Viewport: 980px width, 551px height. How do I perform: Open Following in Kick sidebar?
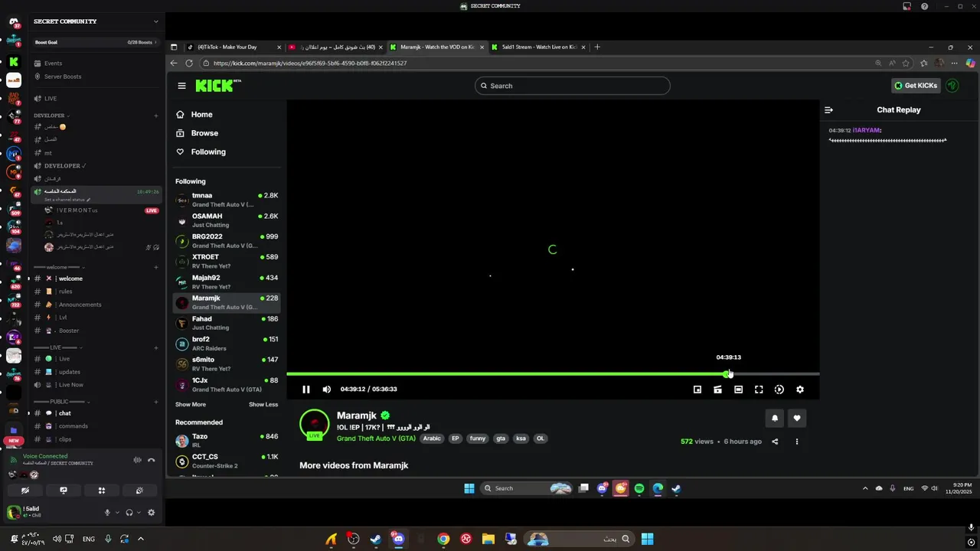pos(201,152)
